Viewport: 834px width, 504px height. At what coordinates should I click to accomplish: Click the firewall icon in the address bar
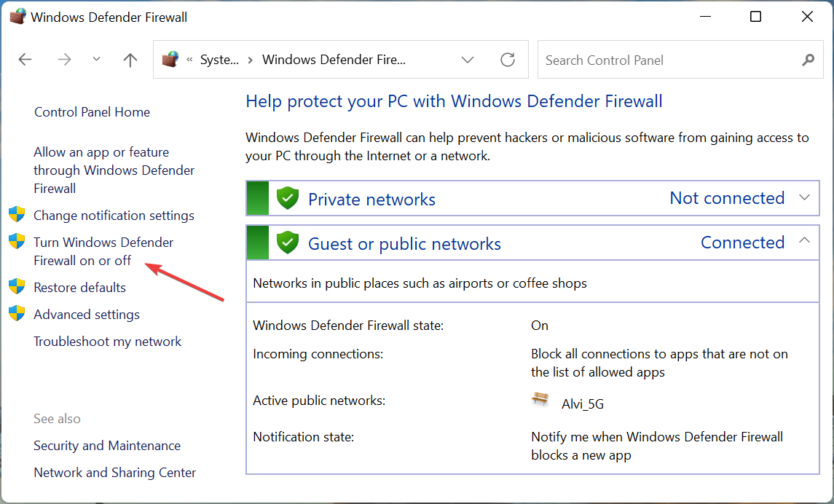point(171,60)
